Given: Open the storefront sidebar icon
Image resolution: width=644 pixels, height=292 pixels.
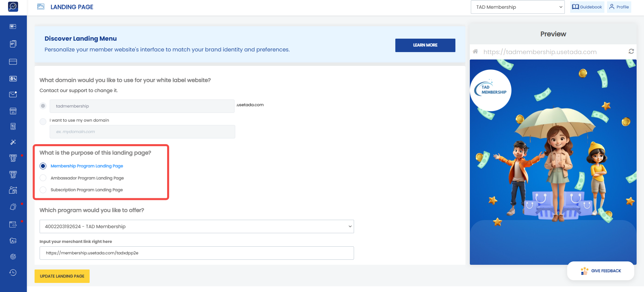Looking at the screenshot, I should pos(13,111).
